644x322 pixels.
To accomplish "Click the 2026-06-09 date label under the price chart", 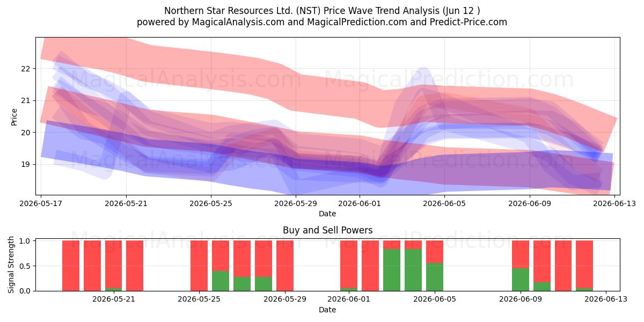I will click(530, 203).
